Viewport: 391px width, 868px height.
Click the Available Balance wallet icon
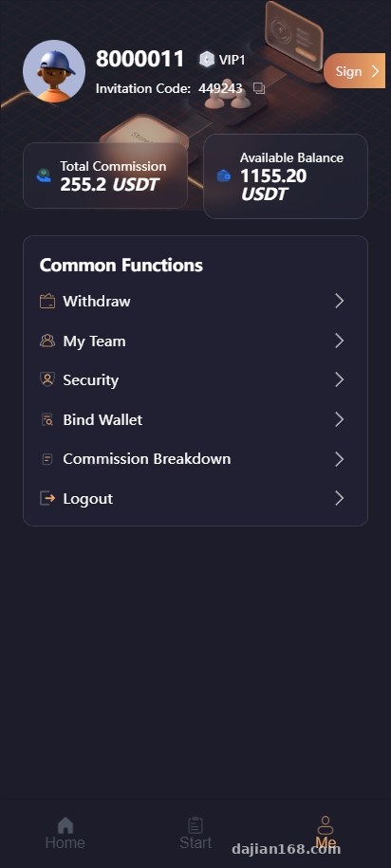coord(224,176)
